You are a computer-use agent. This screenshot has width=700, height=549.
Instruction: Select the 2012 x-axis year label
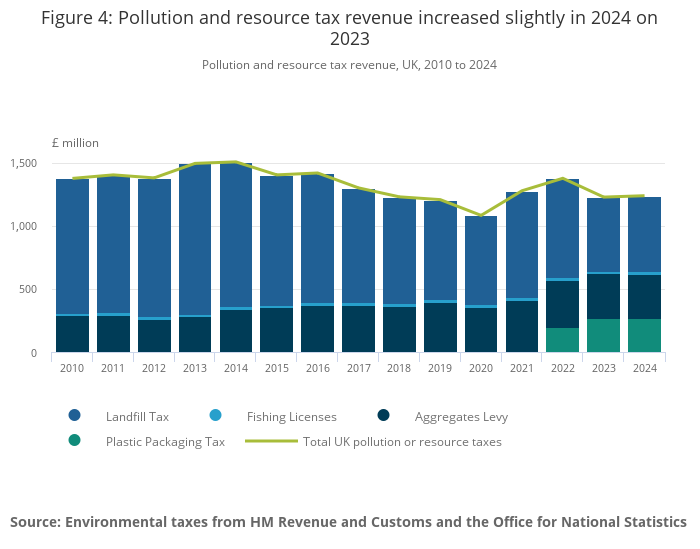[x=154, y=367]
